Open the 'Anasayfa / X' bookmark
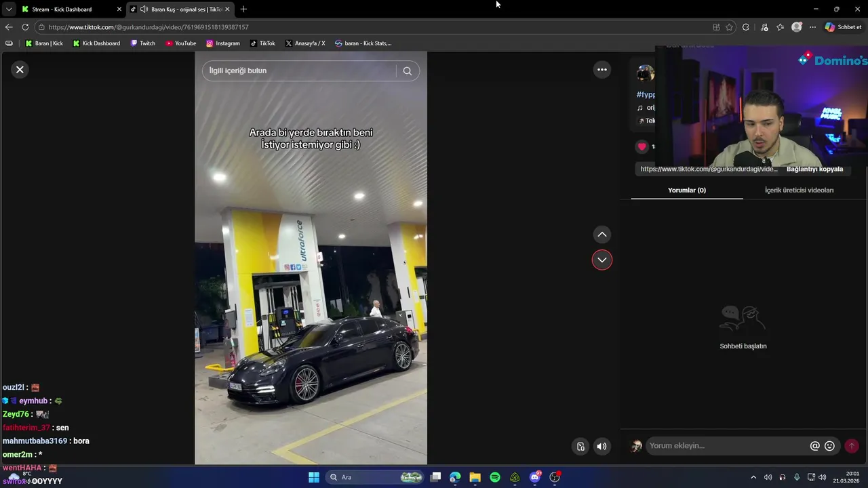868x488 pixels. point(305,43)
